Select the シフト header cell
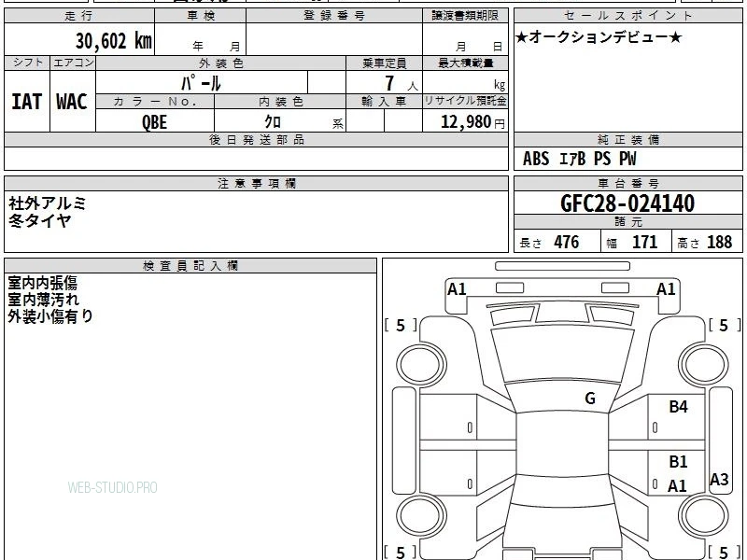 [28, 63]
